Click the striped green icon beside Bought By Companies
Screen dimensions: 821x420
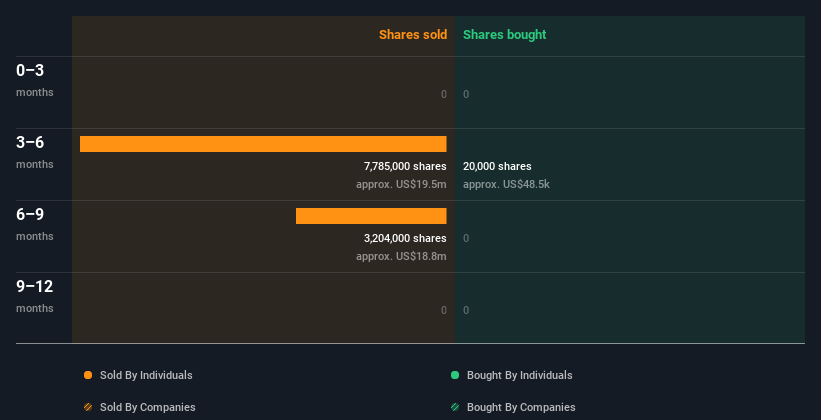(x=455, y=407)
